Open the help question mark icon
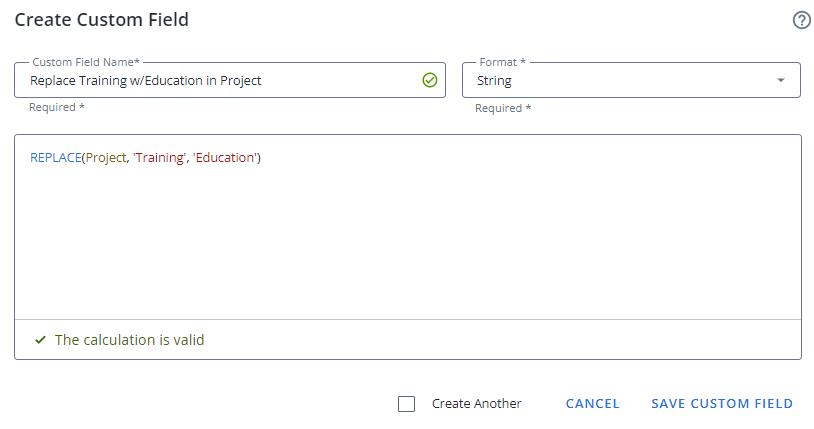The image size is (814, 429). pyautogui.click(x=801, y=20)
